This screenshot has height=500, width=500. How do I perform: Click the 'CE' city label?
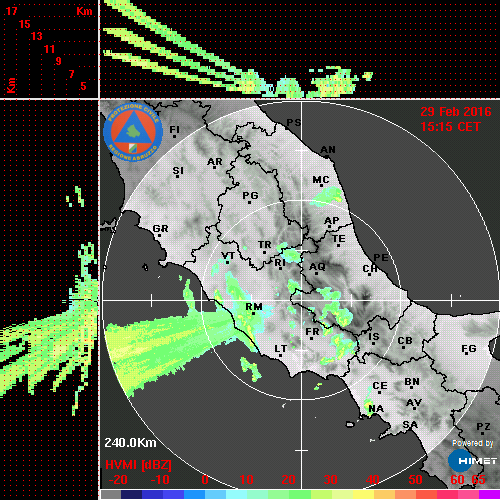(380, 386)
